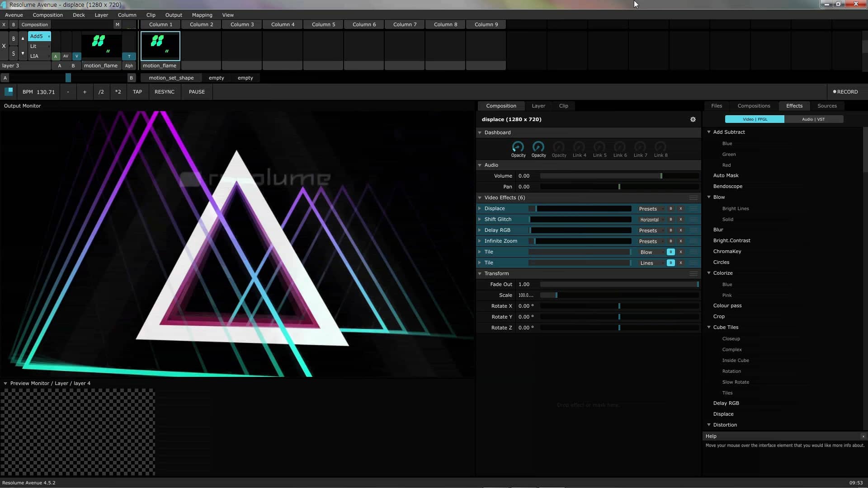Viewport: 868px width, 488px height.
Task: Solo layer 3 with the S button
Action: point(13,54)
